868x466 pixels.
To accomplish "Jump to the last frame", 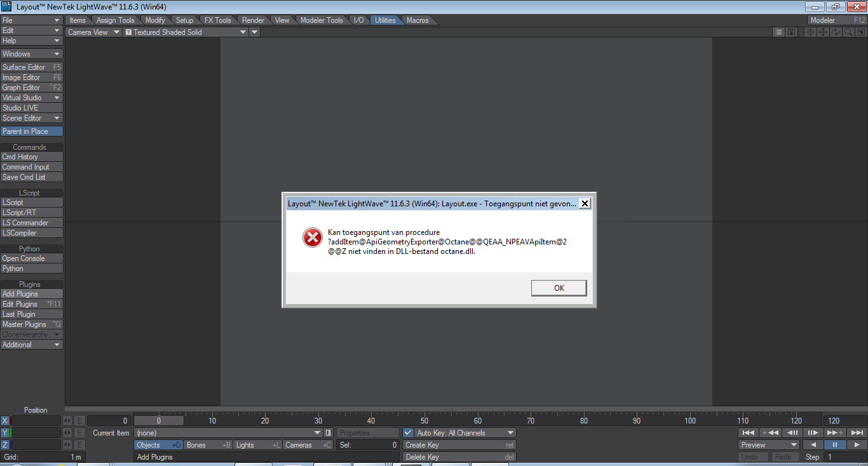I will click(857, 433).
